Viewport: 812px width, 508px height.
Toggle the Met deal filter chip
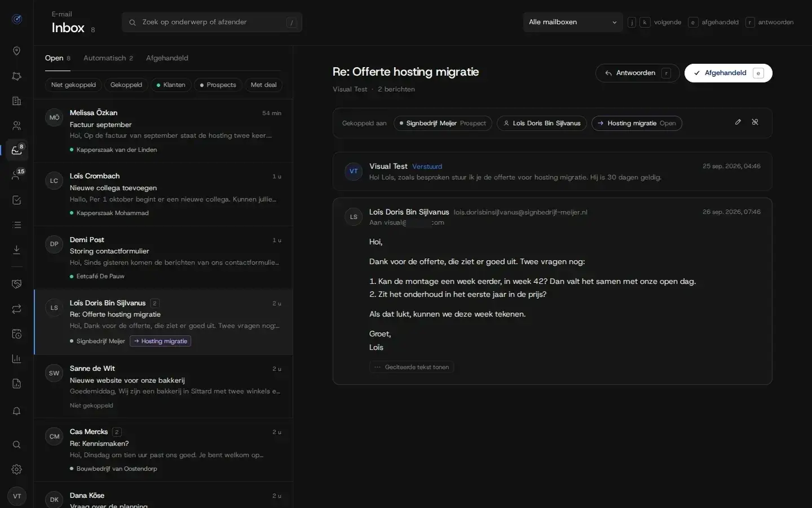263,85
